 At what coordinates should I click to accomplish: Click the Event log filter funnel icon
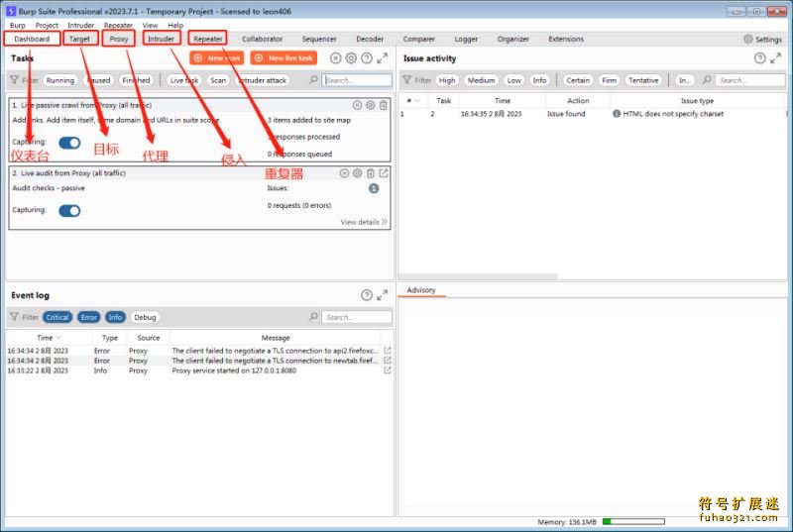(14, 317)
